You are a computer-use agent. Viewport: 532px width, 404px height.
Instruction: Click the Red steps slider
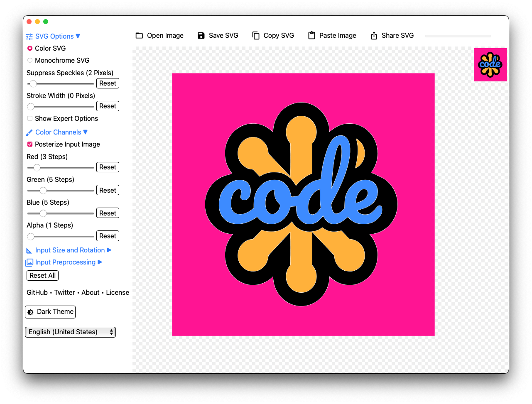point(60,168)
